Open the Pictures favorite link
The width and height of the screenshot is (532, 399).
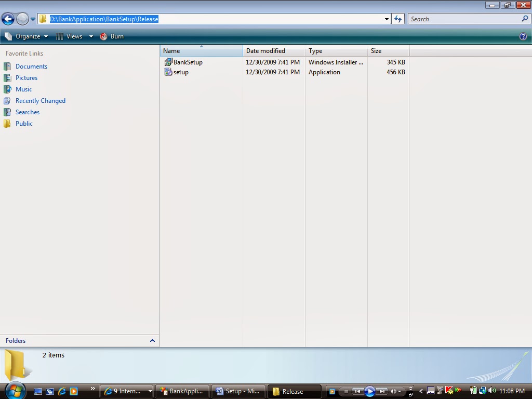click(x=26, y=78)
